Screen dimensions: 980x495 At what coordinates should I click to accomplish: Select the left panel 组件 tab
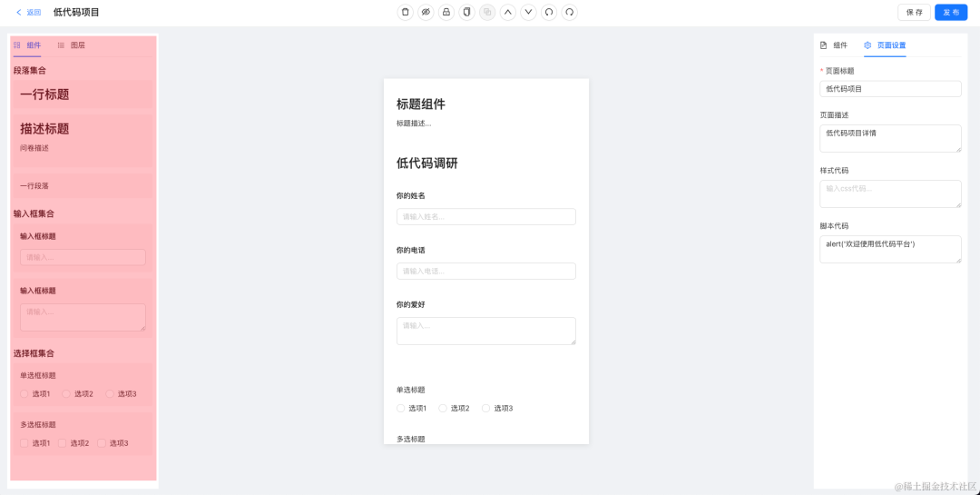[27, 45]
